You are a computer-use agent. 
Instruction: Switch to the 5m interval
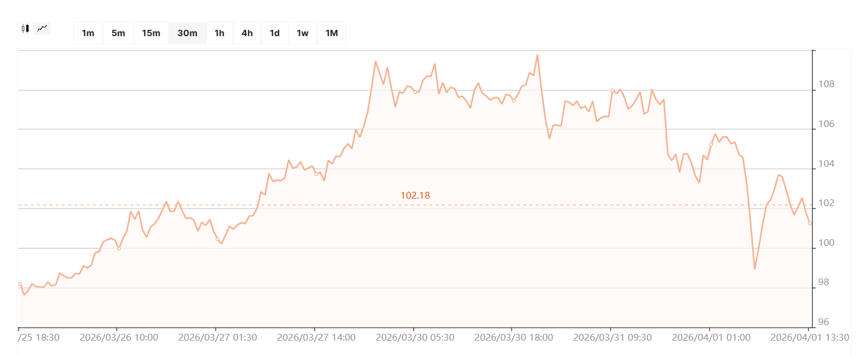click(118, 33)
